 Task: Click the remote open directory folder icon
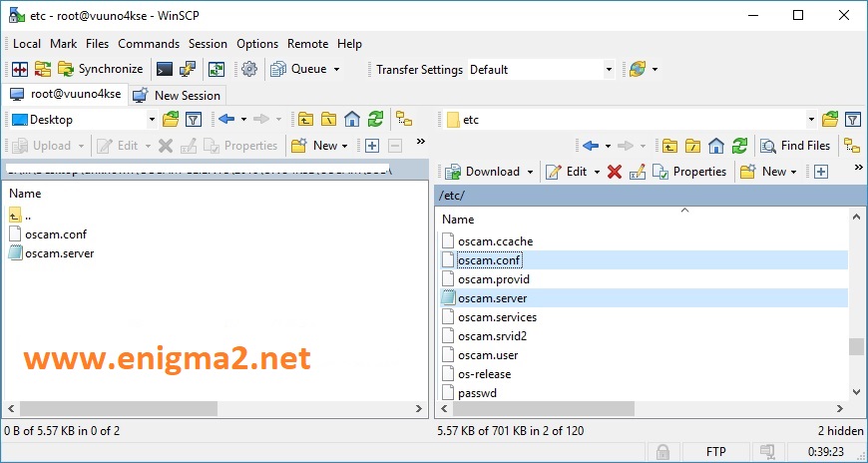coord(830,119)
